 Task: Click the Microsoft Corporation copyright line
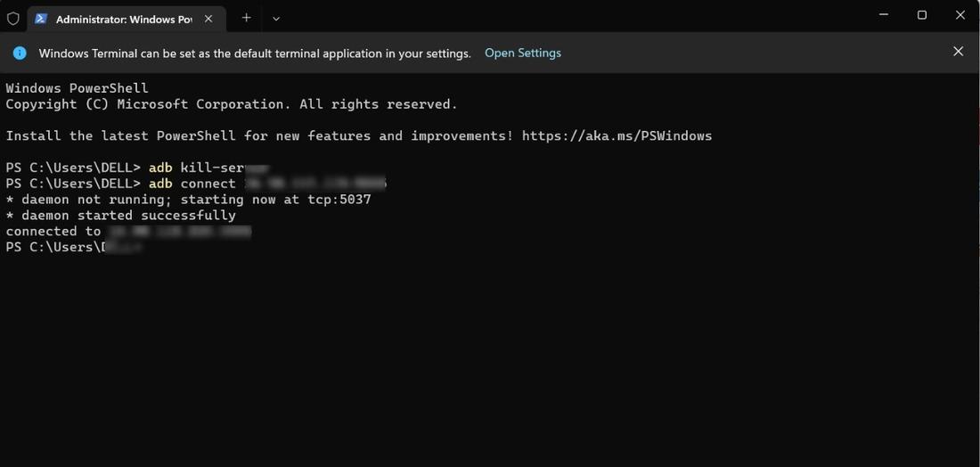(x=232, y=104)
